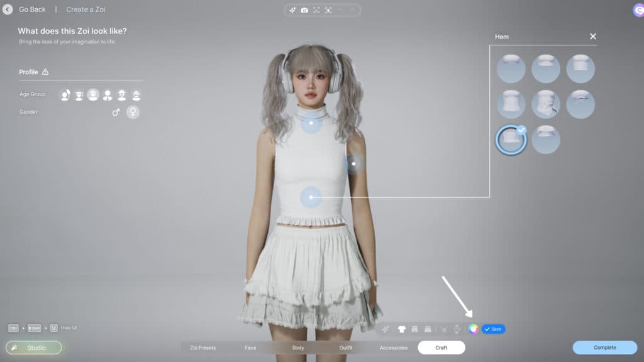Expand the chest editing node on the outfit

tap(311, 123)
